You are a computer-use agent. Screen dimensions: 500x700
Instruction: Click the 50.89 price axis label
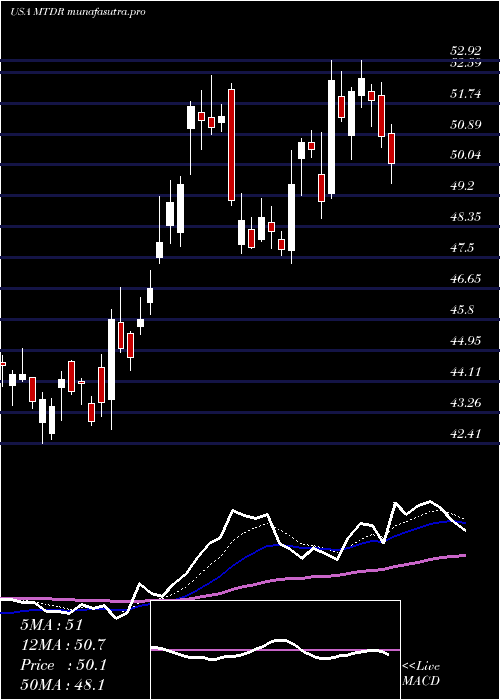coord(466,125)
